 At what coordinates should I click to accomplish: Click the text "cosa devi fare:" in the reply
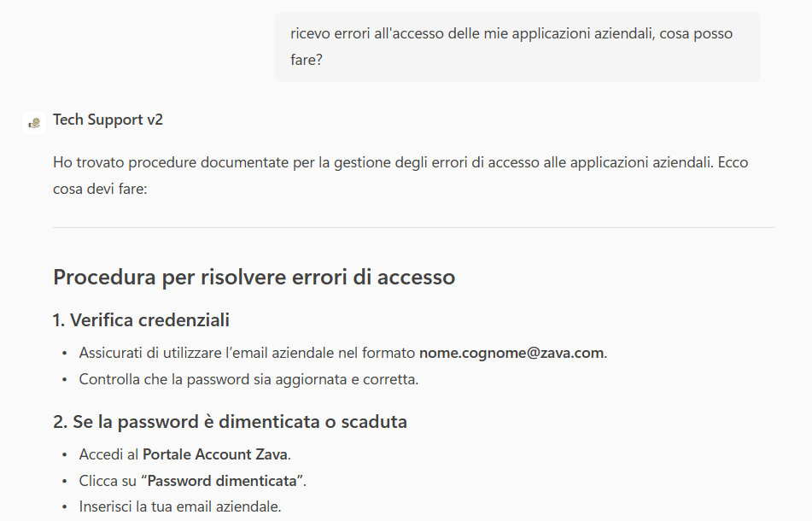100,188
